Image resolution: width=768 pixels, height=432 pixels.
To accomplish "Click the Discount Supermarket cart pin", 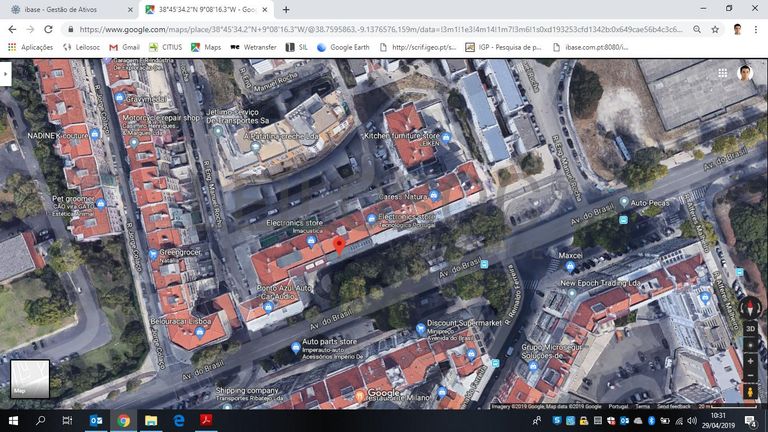I will coord(420,328).
